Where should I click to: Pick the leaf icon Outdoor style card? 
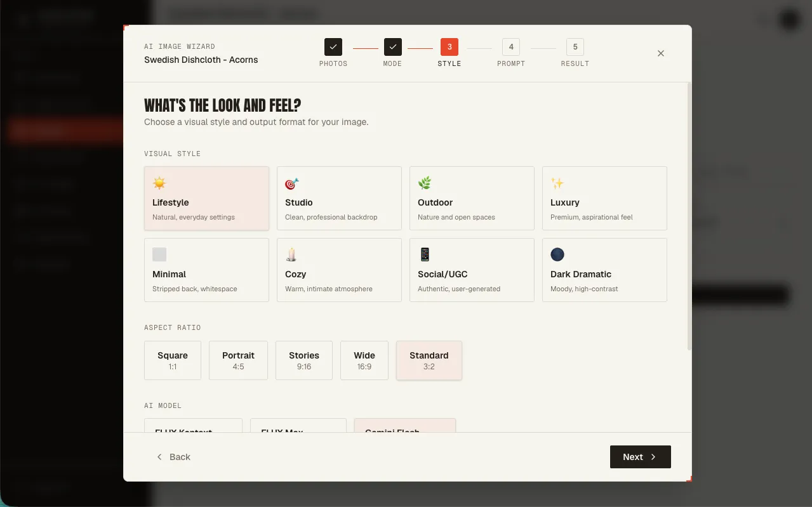click(472, 198)
